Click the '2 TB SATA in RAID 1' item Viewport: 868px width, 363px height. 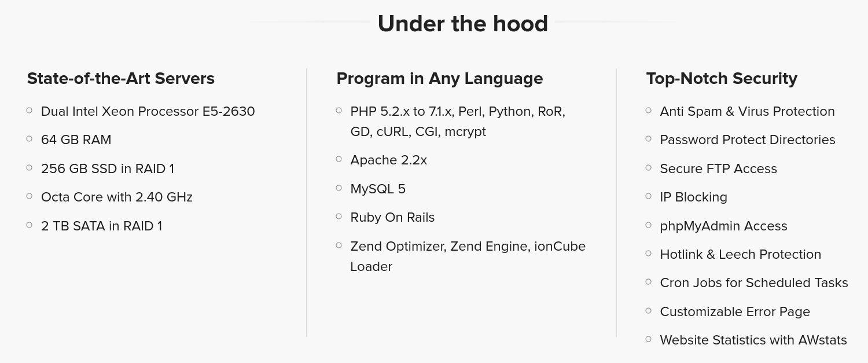[102, 226]
